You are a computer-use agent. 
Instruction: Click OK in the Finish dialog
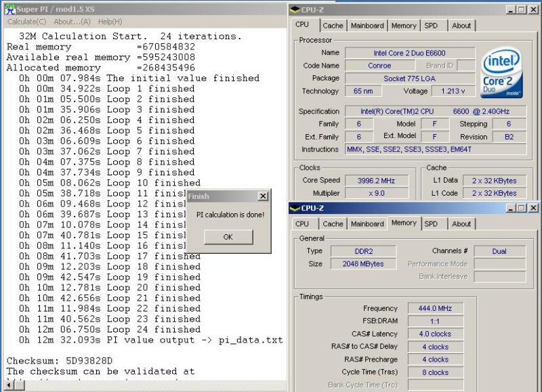(x=228, y=237)
